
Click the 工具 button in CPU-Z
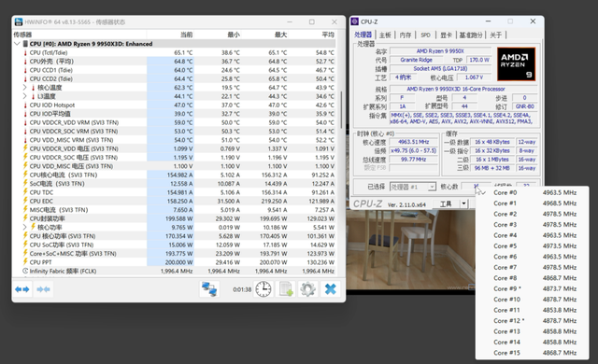(446, 203)
